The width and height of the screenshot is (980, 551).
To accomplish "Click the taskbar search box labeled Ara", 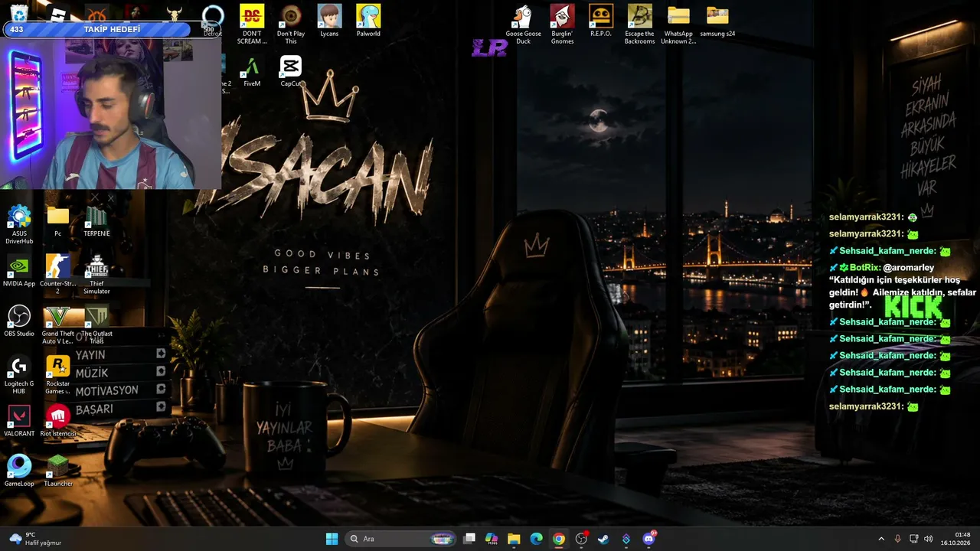I will [401, 539].
